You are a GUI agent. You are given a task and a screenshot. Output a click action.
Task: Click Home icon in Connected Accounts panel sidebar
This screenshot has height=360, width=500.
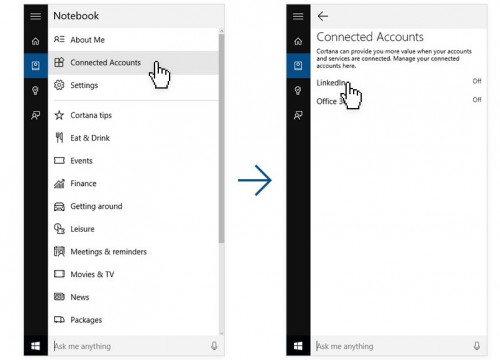(298, 41)
